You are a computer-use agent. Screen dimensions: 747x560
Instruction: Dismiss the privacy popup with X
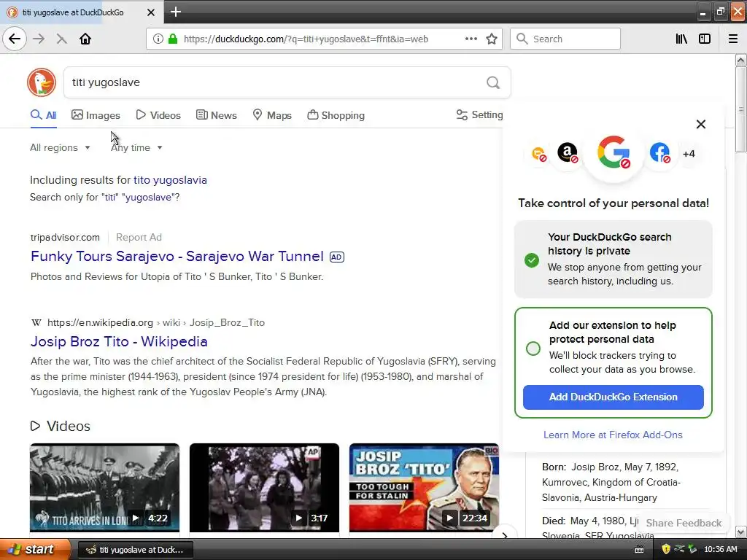[x=701, y=124]
